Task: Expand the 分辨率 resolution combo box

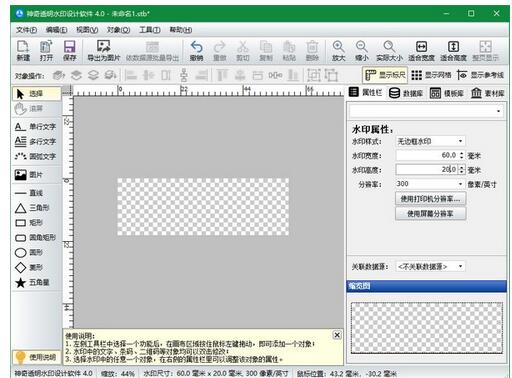Action: [430, 184]
